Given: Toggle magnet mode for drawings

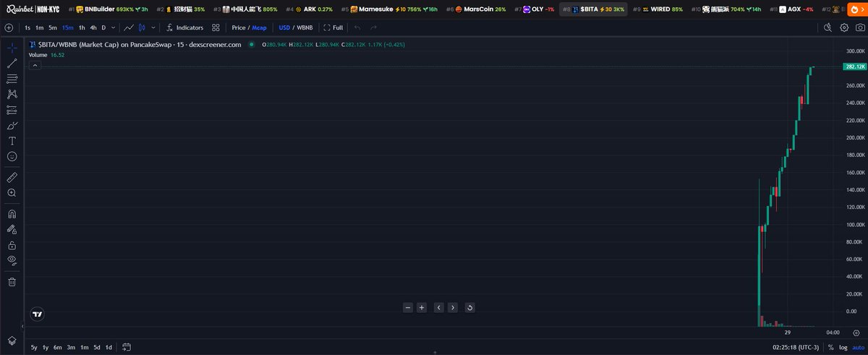Looking at the screenshot, I should [x=12, y=214].
